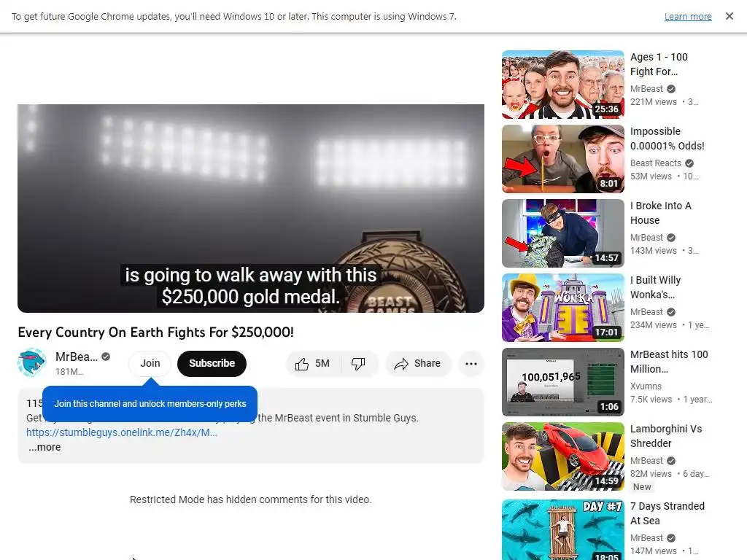
Task: Open the Learn more link
Action: pos(688,16)
